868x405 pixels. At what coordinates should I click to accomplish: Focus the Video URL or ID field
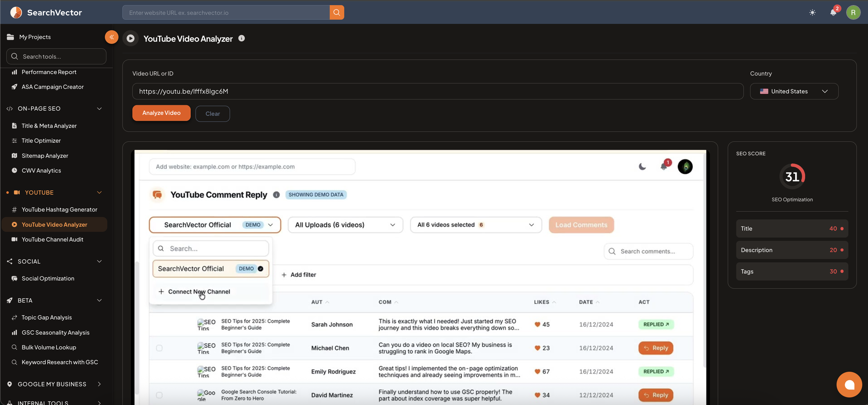(x=438, y=91)
